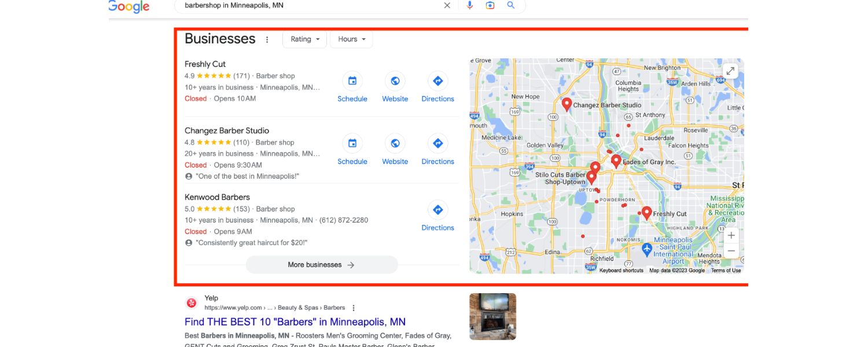
Task: Click the Yelp favicon beside the result
Action: click(x=190, y=302)
